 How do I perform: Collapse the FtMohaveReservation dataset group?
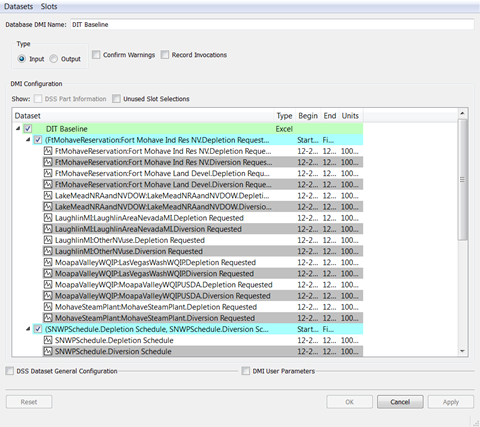point(28,140)
